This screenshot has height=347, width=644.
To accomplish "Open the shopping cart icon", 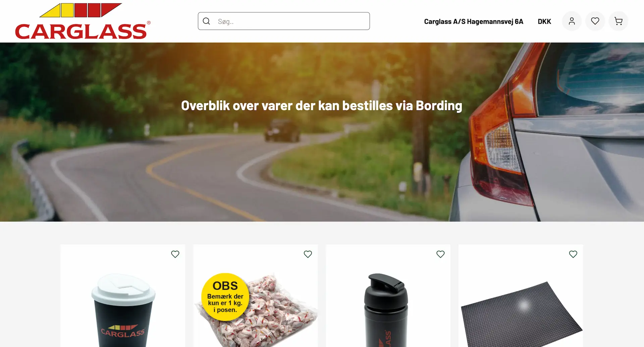I will [x=618, y=21].
